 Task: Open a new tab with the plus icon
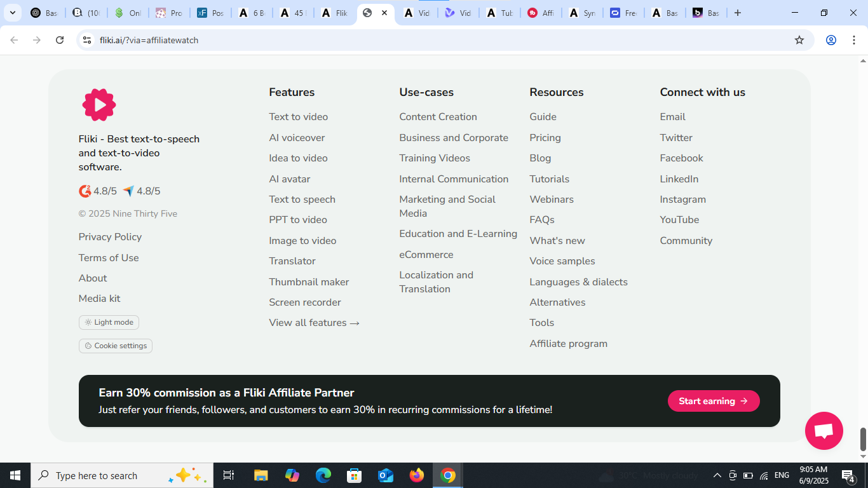click(x=738, y=13)
